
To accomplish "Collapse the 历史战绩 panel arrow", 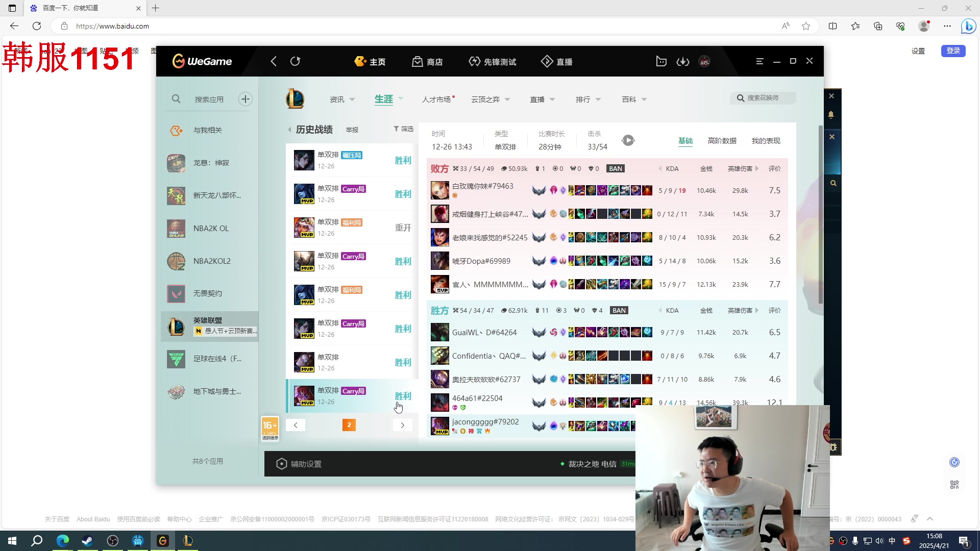I will click(x=289, y=130).
